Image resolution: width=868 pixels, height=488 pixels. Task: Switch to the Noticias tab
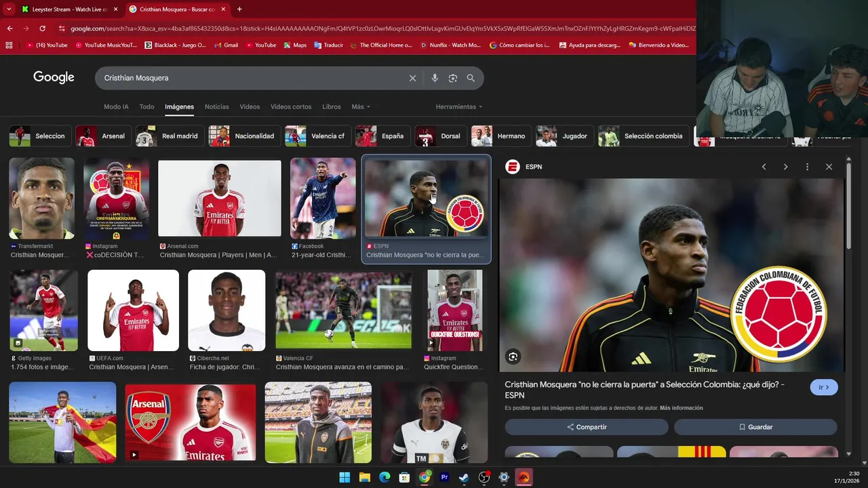point(217,107)
